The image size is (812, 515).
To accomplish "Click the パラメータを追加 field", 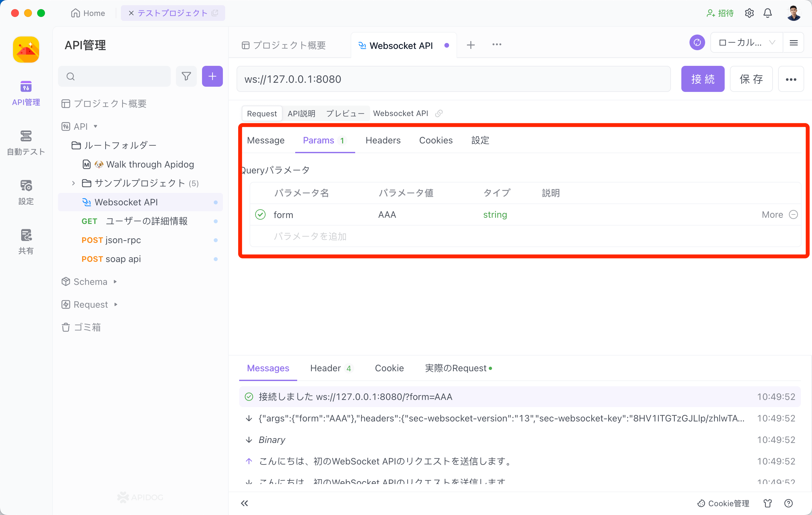I will pyautogui.click(x=310, y=236).
